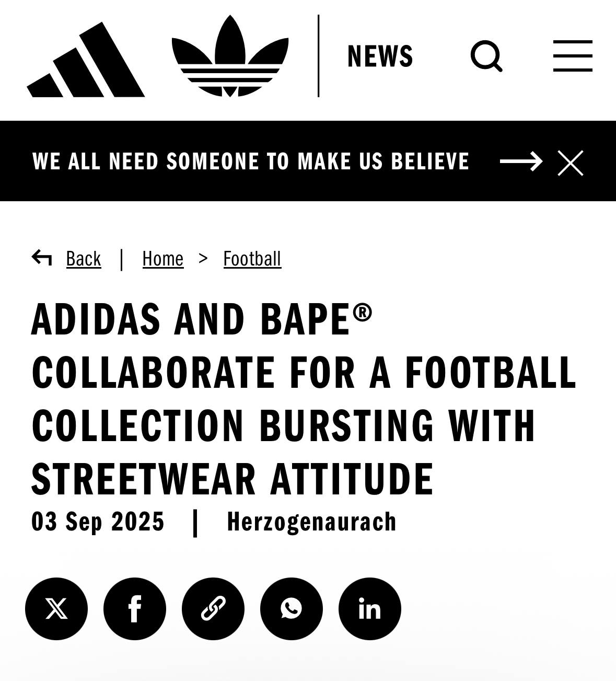Click the adidas three-stripes performance logo
Viewport: 616px width, 681px height.
pyautogui.click(x=86, y=60)
